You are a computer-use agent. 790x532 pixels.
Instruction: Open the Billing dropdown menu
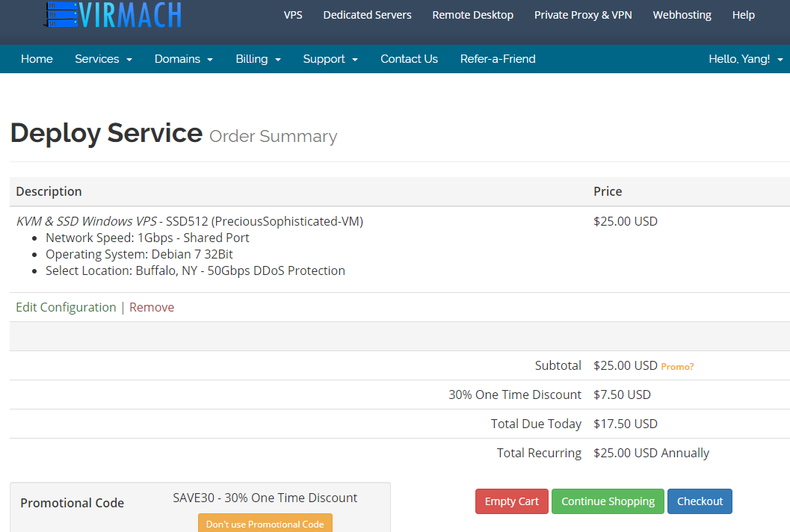pos(258,59)
